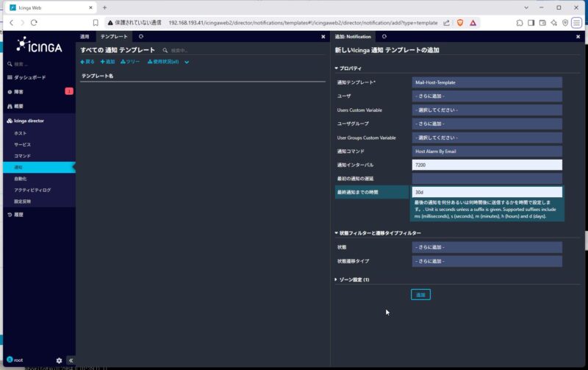Collapse the sidebar with double-chevron icon

pyautogui.click(x=71, y=360)
